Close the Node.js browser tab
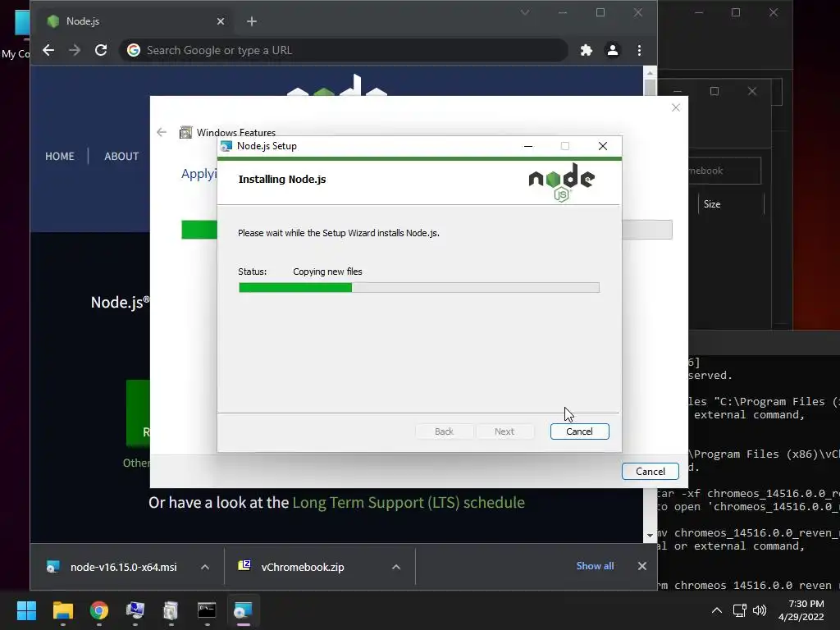840x630 pixels. [221, 21]
